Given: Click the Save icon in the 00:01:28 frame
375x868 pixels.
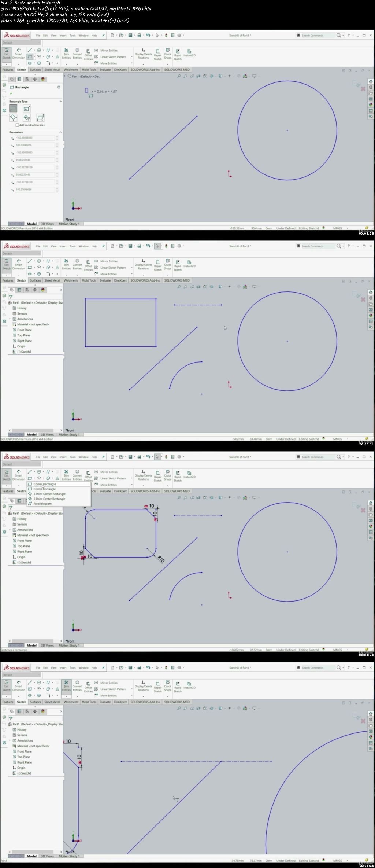Looking at the screenshot, I should (130, 35).
